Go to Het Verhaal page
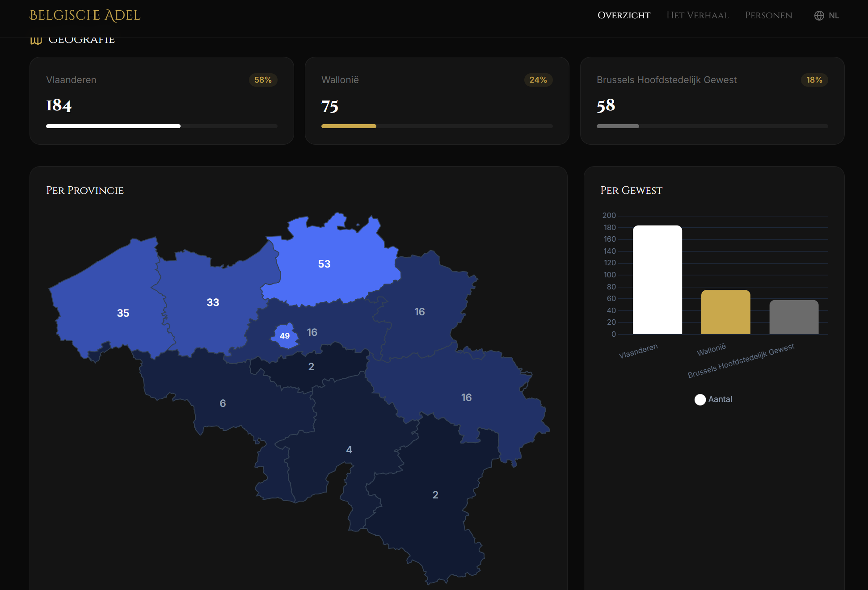The width and height of the screenshot is (868, 590). point(697,16)
